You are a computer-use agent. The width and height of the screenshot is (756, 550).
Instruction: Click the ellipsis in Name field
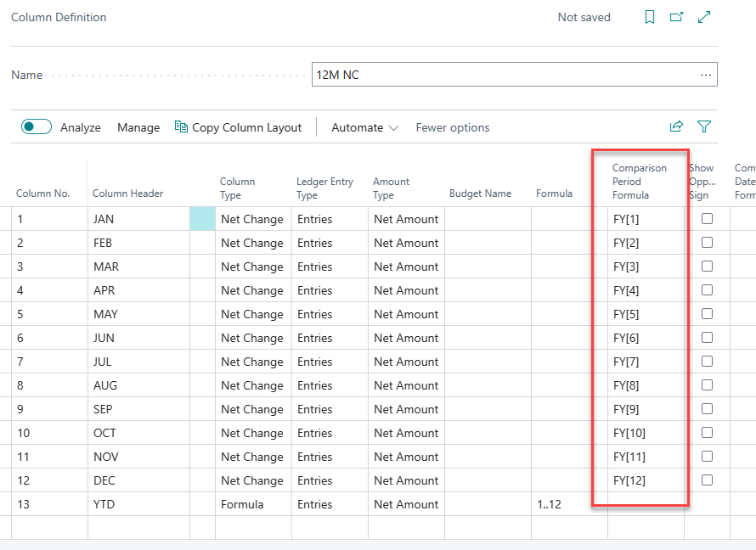(705, 75)
